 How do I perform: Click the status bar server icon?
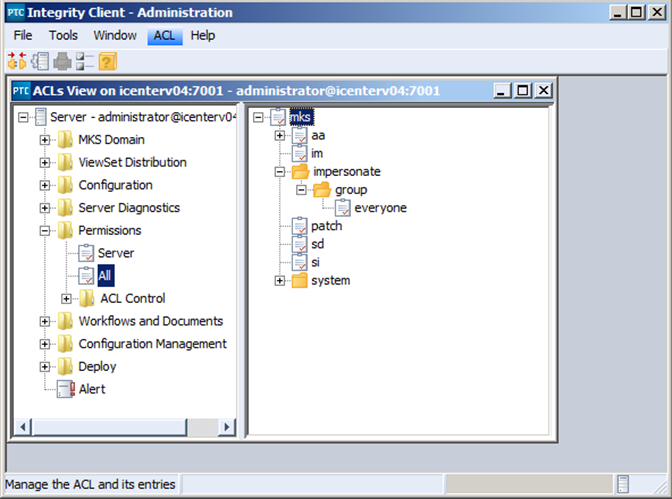point(623,484)
